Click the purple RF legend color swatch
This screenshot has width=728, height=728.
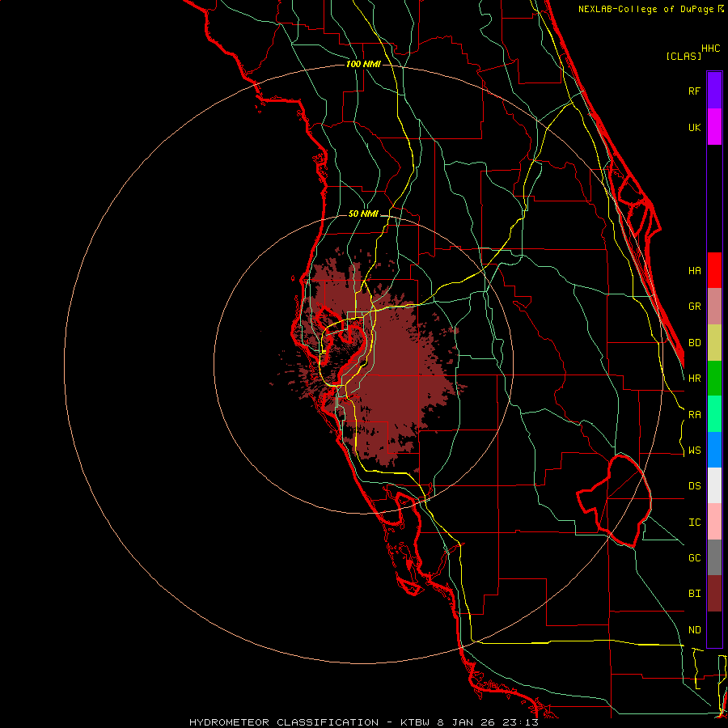(x=714, y=91)
